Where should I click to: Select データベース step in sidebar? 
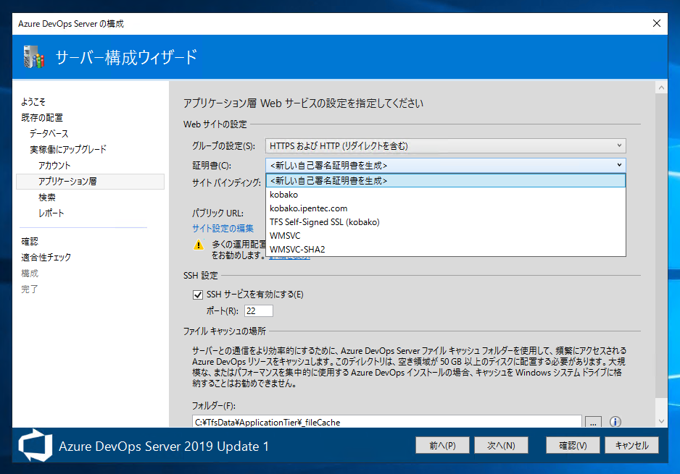pos(49,134)
